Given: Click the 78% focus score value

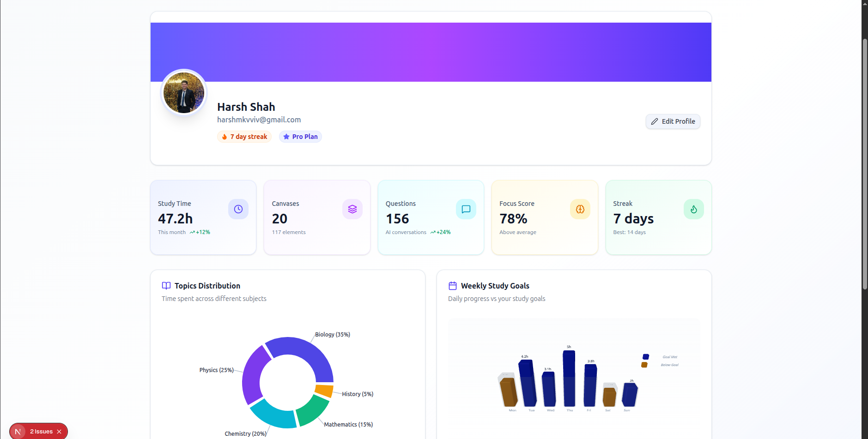Looking at the screenshot, I should coord(513,218).
